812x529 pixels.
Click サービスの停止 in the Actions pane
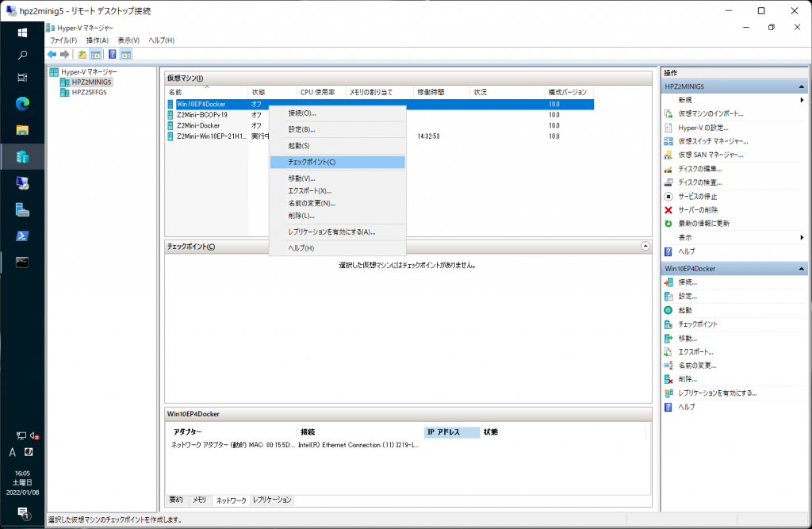click(698, 197)
